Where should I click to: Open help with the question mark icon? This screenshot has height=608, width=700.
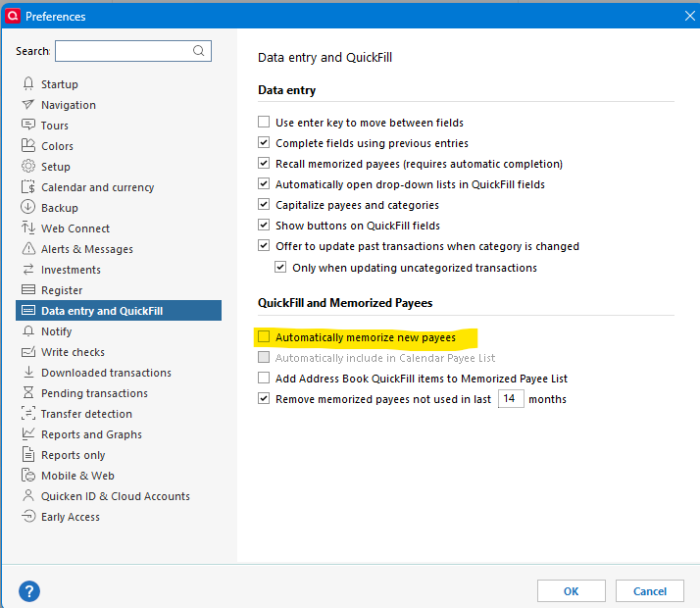coord(29,591)
